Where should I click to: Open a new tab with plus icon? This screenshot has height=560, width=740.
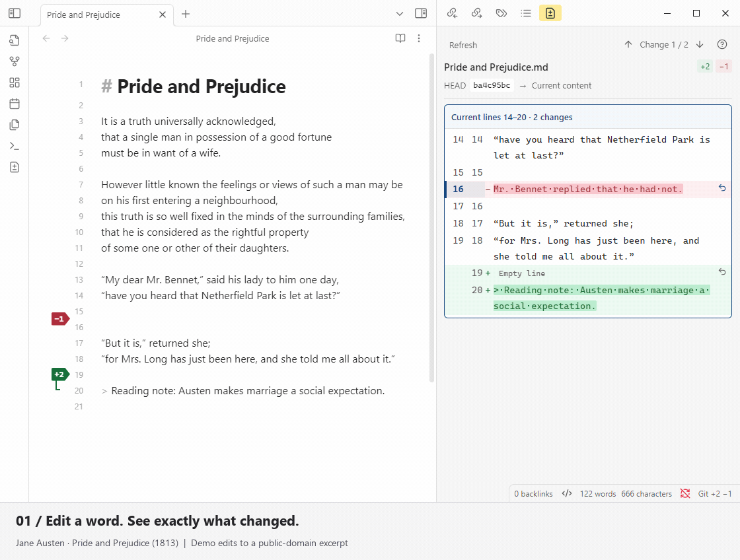(186, 14)
